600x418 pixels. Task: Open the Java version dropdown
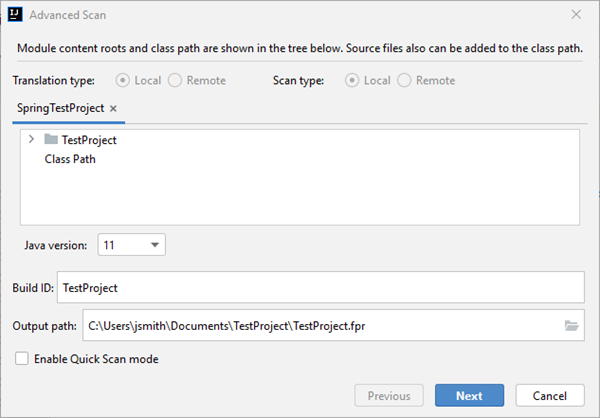click(x=130, y=244)
